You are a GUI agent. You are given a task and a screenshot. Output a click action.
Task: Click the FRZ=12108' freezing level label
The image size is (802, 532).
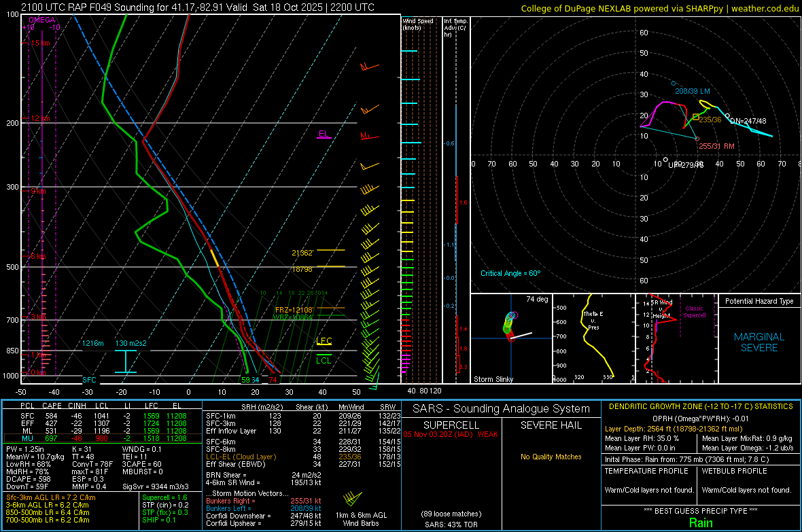[294, 309]
